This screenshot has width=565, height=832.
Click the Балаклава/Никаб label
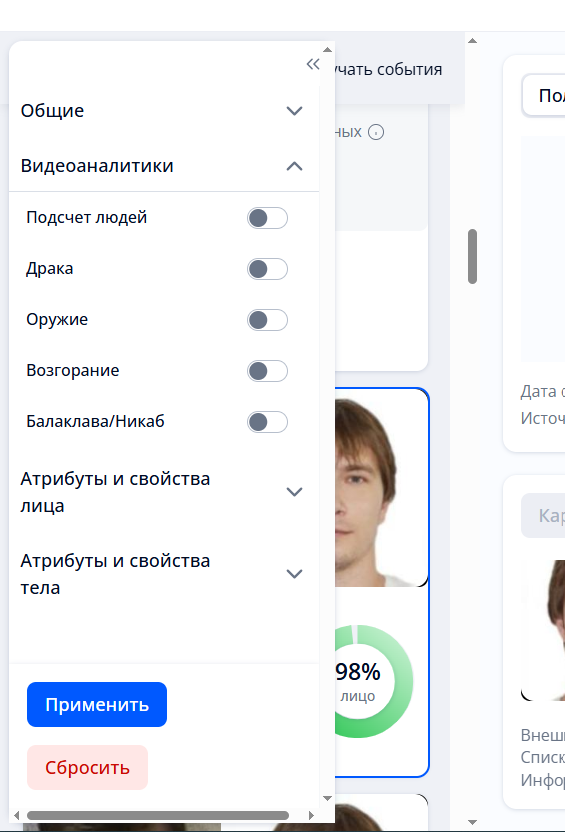pyautogui.click(x=95, y=421)
